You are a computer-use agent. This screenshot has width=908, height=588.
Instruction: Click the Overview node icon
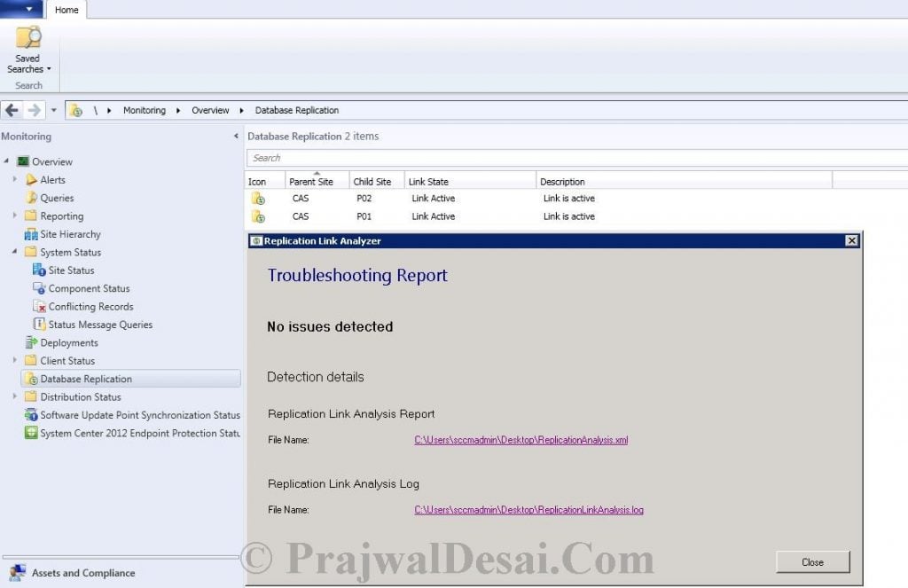23,161
